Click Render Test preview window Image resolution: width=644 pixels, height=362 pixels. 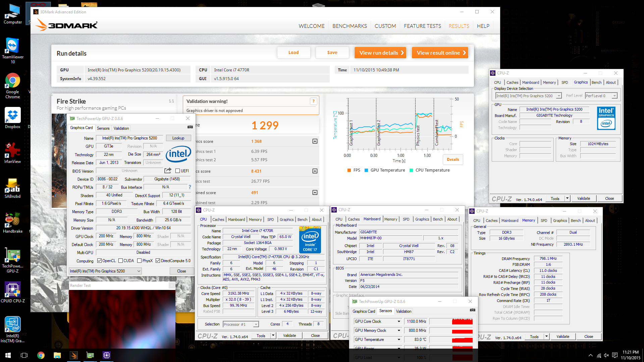click(122, 318)
